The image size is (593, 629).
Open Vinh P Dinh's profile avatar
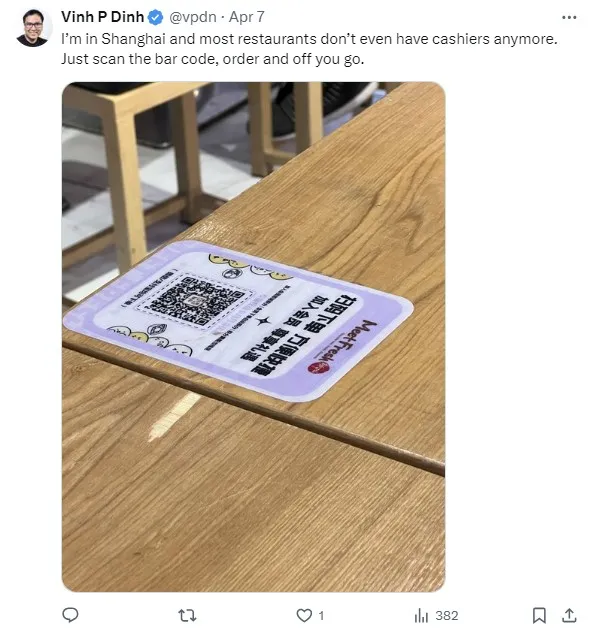33,27
